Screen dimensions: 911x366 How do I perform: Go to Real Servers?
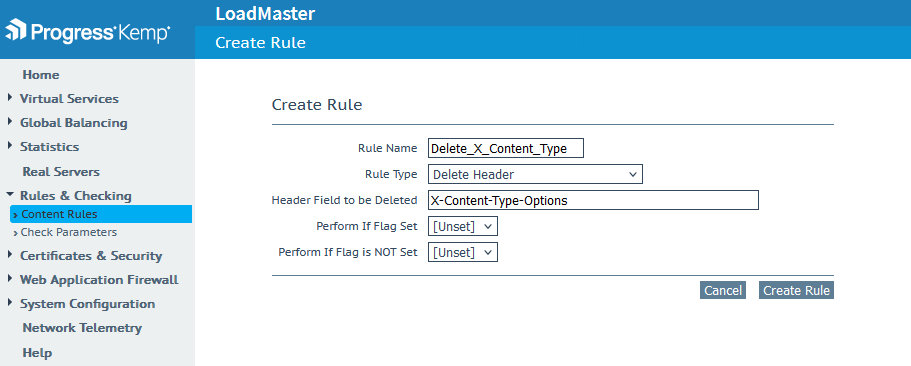61,172
